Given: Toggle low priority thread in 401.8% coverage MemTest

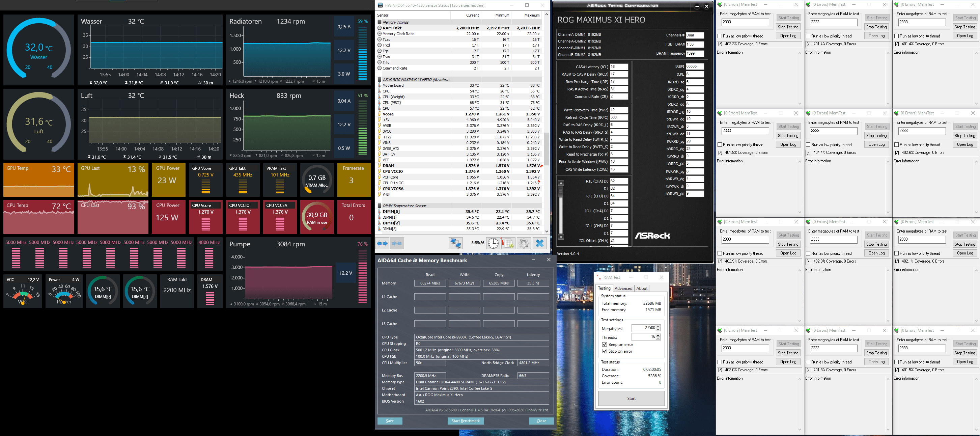Looking at the screenshot, I should tap(720, 145).
